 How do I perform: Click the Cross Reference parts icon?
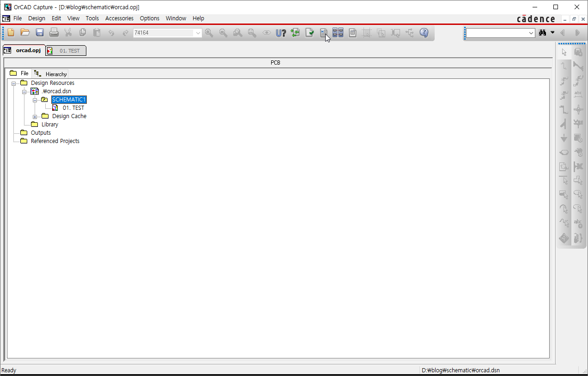pyautogui.click(x=338, y=32)
